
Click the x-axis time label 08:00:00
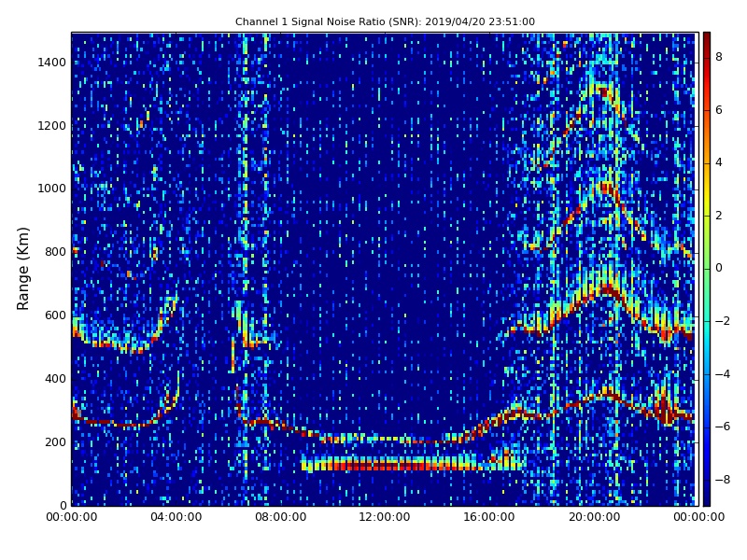pos(281,517)
